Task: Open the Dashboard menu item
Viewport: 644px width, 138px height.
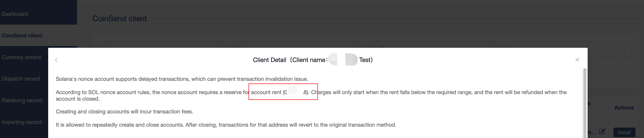Action: pos(15,14)
